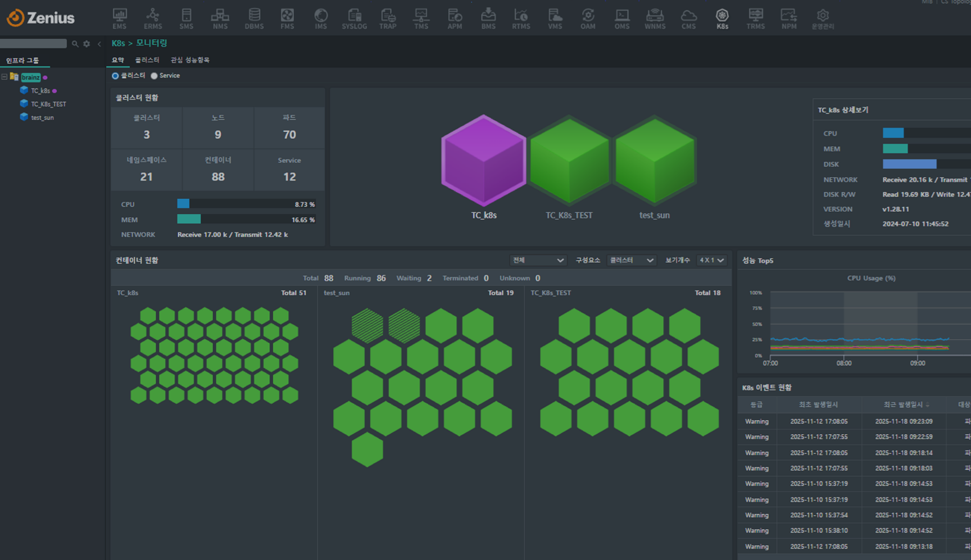Open the SYSLOG module icon

tap(354, 19)
